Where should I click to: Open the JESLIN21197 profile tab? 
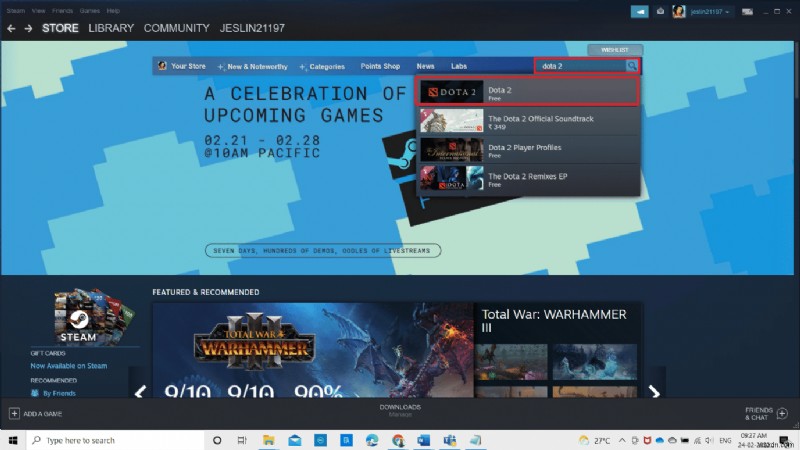(252, 28)
